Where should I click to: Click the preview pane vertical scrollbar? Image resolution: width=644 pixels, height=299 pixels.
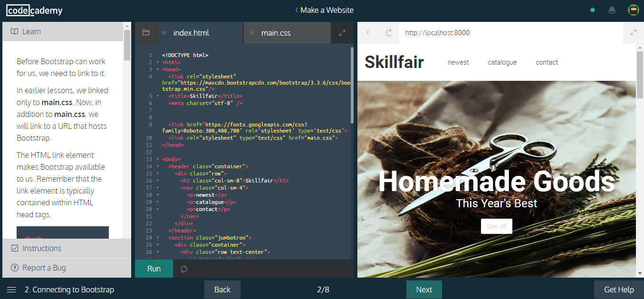(x=640, y=75)
